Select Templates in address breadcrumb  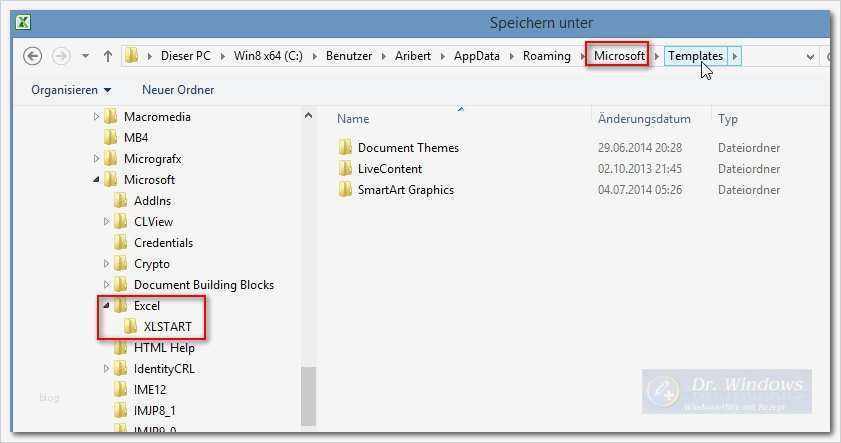click(696, 56)
